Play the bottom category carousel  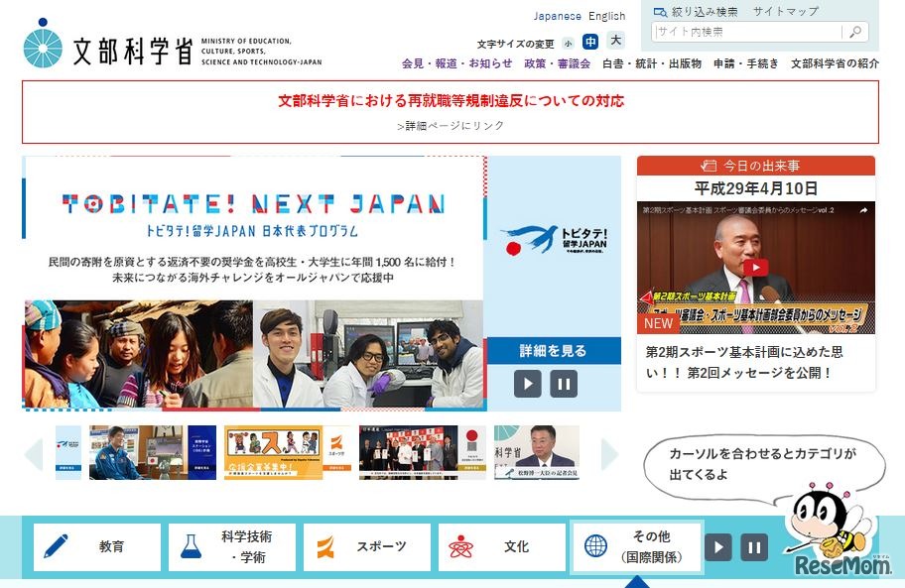point(716,545)
